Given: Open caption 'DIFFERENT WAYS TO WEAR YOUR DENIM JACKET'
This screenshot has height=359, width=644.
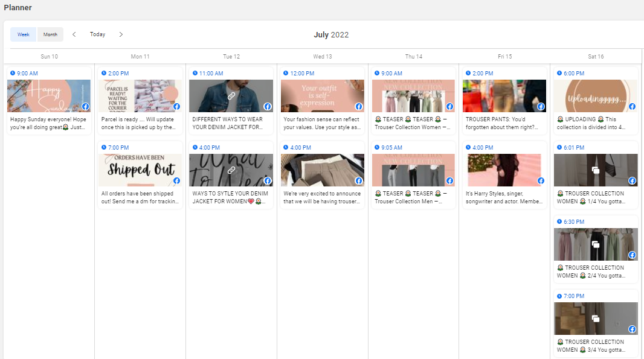Looking at the screenshot, I should (x=228, y=123).
